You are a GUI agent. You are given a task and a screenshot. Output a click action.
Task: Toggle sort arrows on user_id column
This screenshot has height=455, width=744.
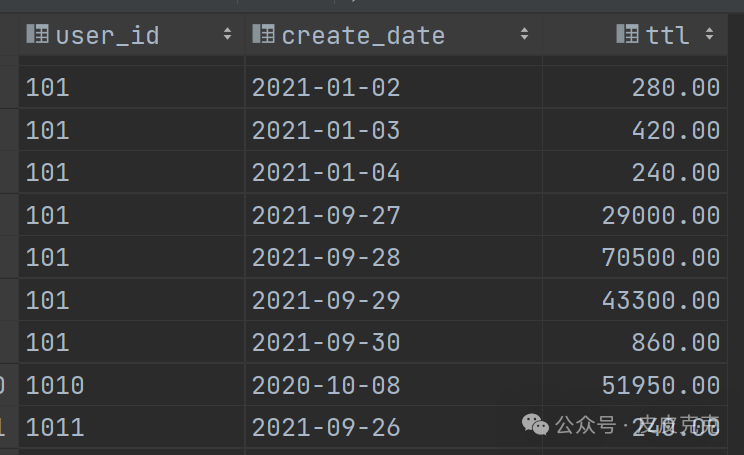pyautogui.click(x=227, y=35)
